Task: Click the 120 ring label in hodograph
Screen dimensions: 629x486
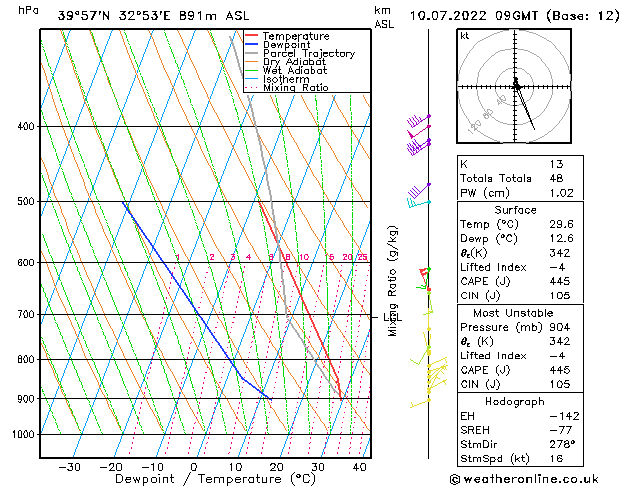Action: pos(475,127)
